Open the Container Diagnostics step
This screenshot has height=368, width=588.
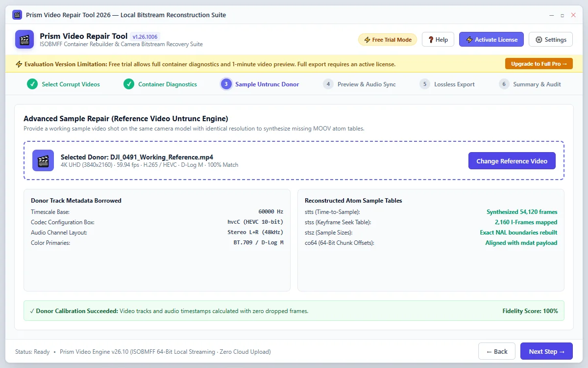(x=161, y=84)
